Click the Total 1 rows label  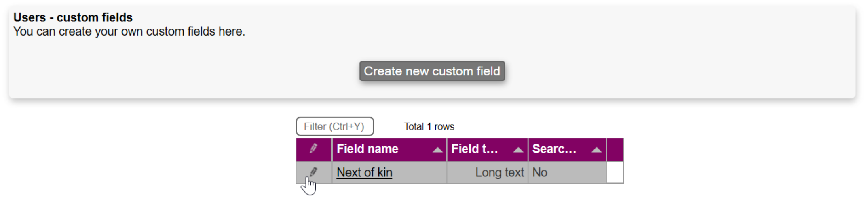(429, 127)
